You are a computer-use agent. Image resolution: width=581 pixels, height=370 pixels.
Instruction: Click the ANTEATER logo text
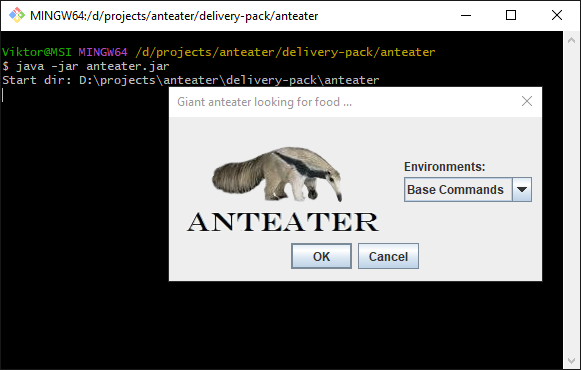282,222
